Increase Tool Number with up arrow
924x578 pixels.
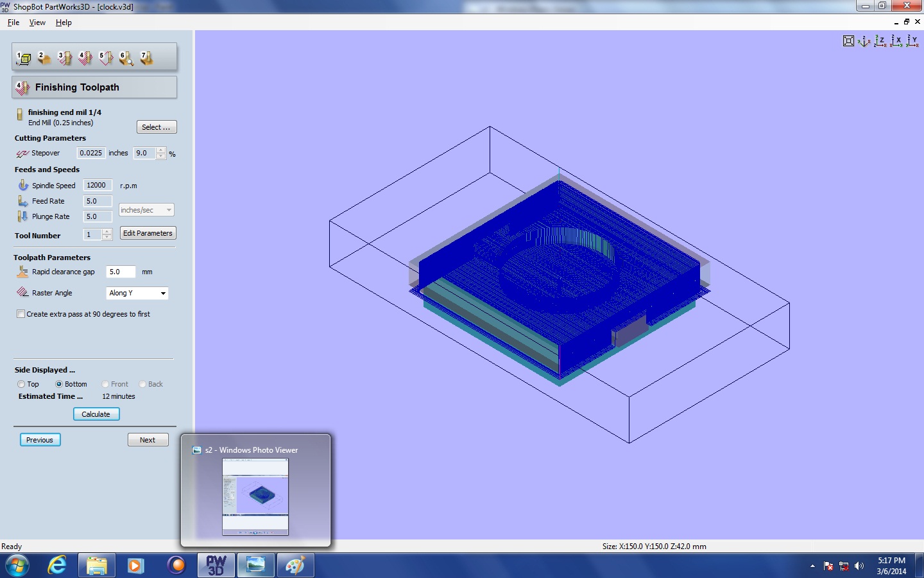107,231
